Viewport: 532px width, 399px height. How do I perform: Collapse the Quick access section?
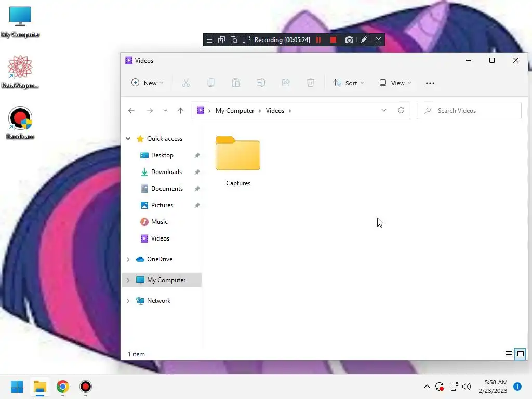pos(128,138)
